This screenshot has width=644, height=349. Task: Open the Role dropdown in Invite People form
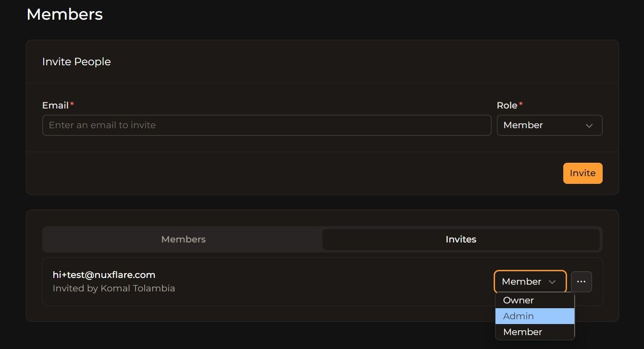[x=549, y=125]
